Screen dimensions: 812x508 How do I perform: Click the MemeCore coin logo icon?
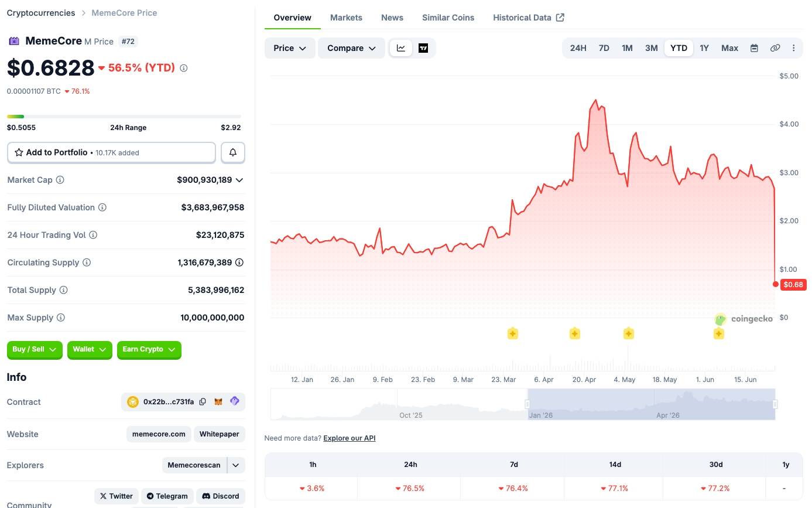[x=13, y=41]
